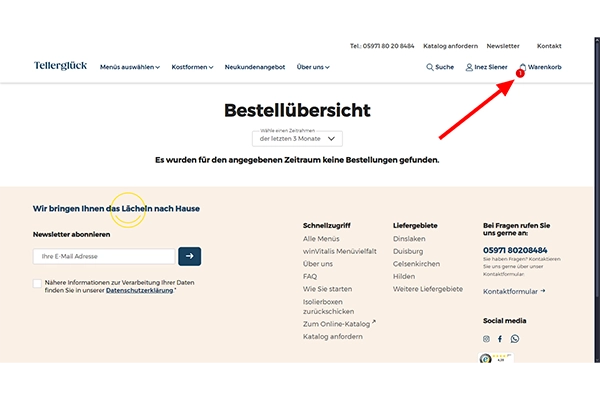Expand the Über uns header dropdown

313,67
